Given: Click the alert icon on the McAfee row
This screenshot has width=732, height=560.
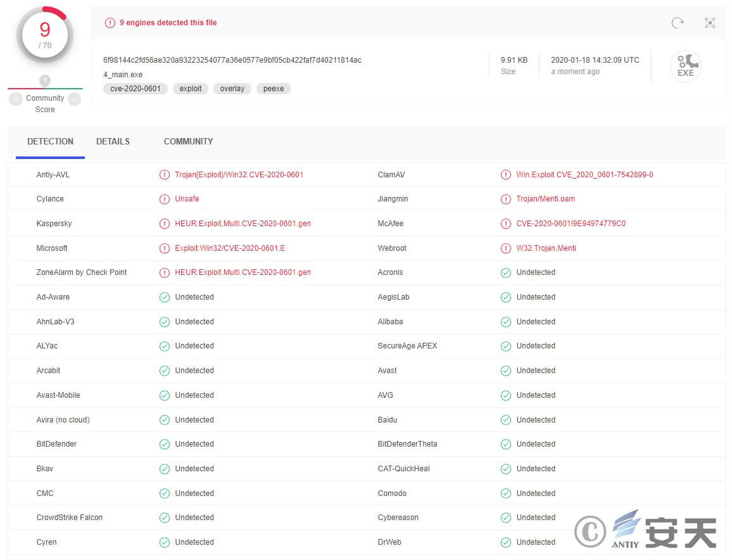Looking at the screenshot, I should [505, 224].
